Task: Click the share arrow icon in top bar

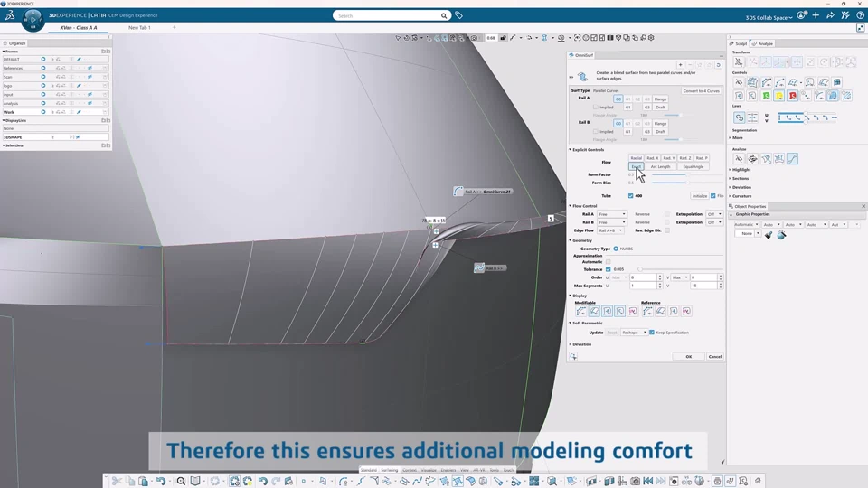Action: (x=830, y=15)
